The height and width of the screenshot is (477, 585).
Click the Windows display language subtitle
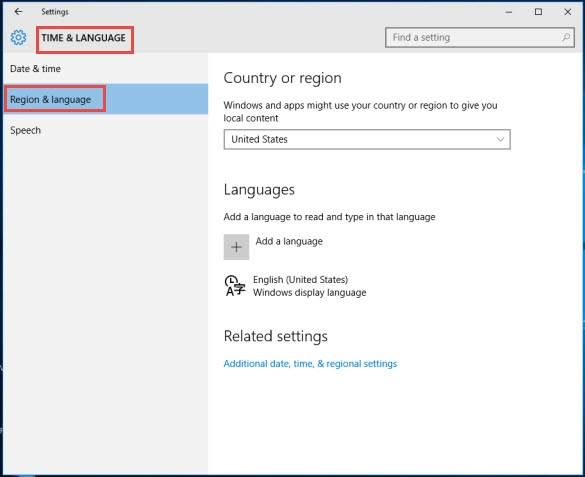309,293
